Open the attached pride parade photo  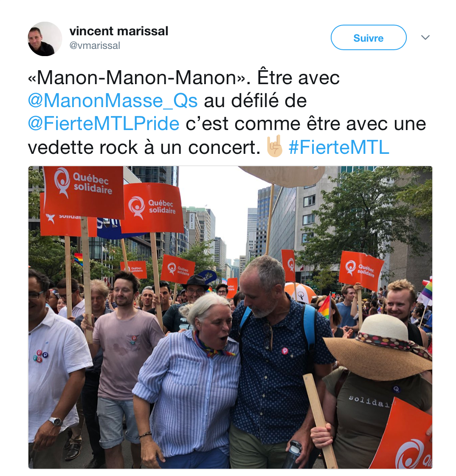pyautogui.click(x=230, y=317)
